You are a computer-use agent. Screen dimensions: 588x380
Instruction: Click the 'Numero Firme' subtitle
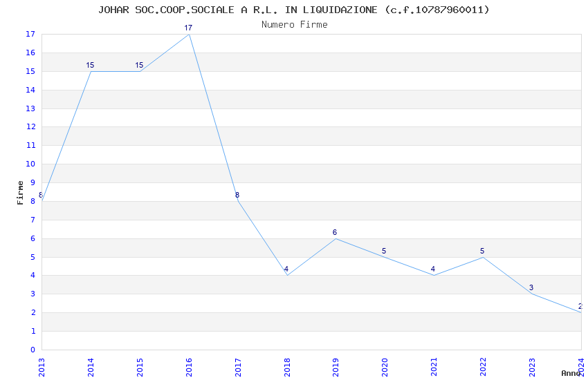295,25
